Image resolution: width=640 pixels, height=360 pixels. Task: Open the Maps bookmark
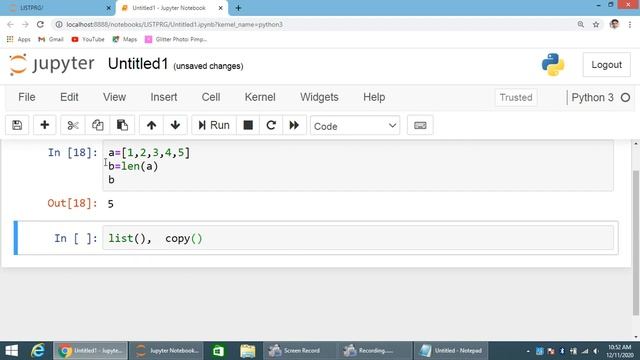tap(124, 39)
